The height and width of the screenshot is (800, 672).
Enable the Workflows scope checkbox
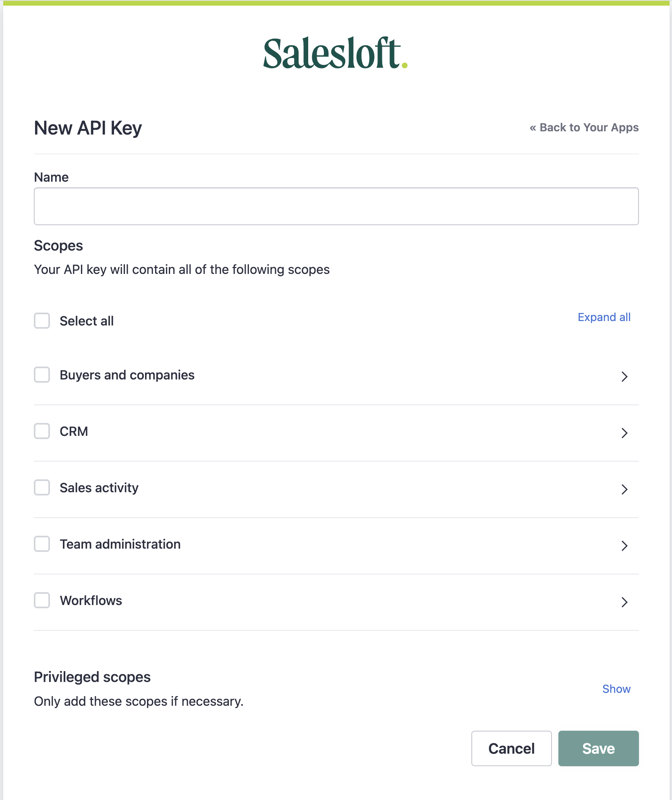42,601
